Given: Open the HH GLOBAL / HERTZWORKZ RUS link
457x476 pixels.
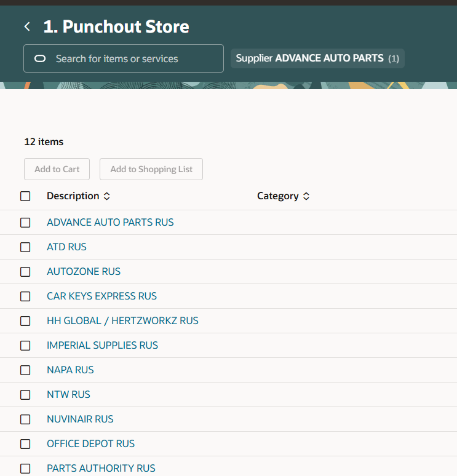Looking at the screenshot, I should pos(122,320).
